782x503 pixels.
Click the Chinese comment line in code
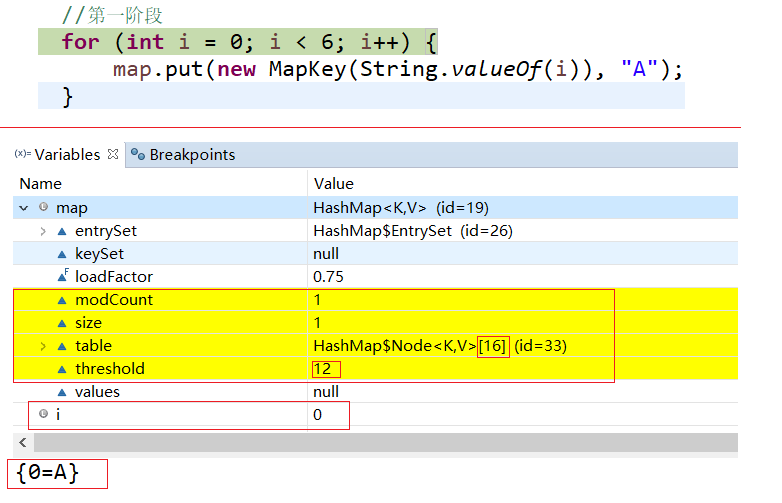pyautogui.click(x=113, y=15)
